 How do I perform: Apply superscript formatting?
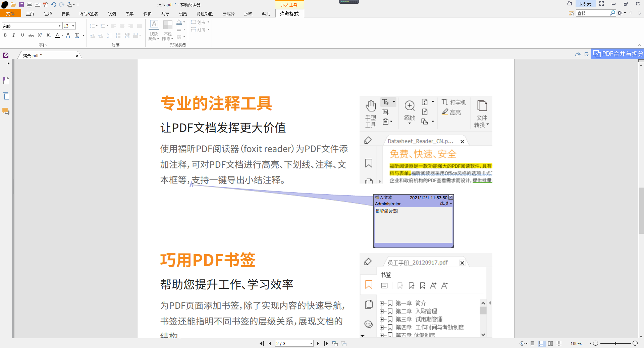40,35
